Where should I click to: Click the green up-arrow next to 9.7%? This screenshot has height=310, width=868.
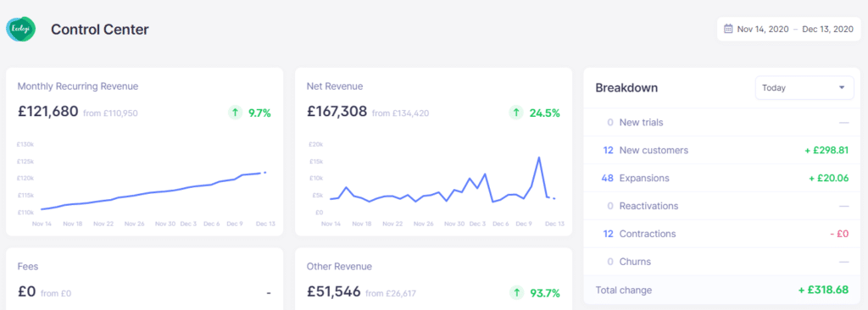coord(236,113)
